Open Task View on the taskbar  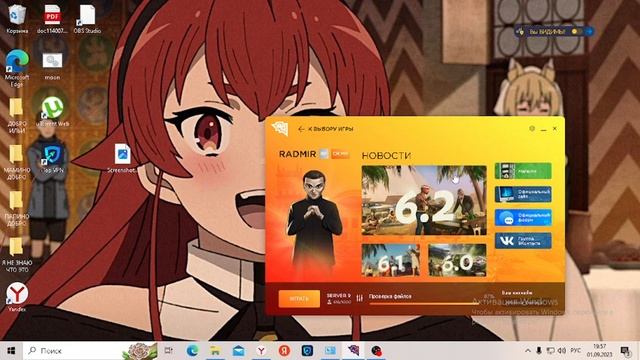click(168, 351)
